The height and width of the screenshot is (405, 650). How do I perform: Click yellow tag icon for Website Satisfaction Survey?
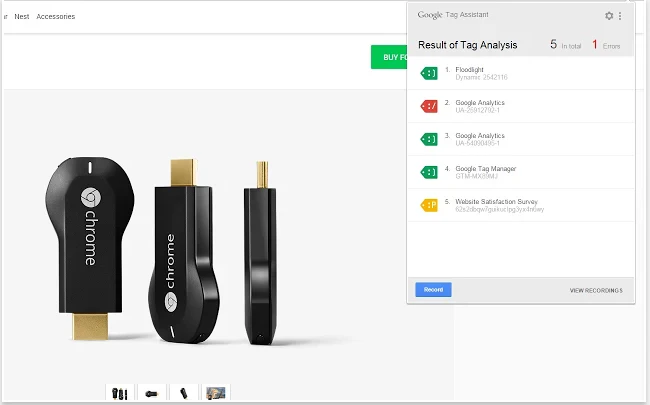click(429, 205)
